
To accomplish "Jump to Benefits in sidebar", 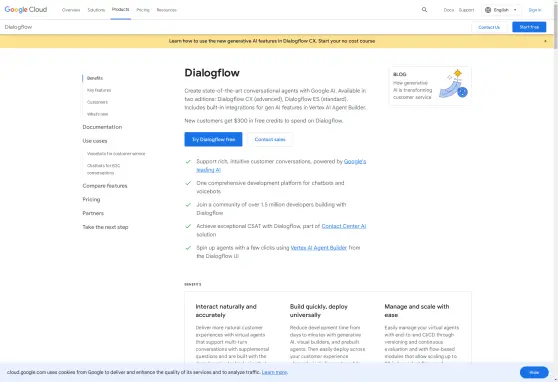I will click(x=95, y=78).
